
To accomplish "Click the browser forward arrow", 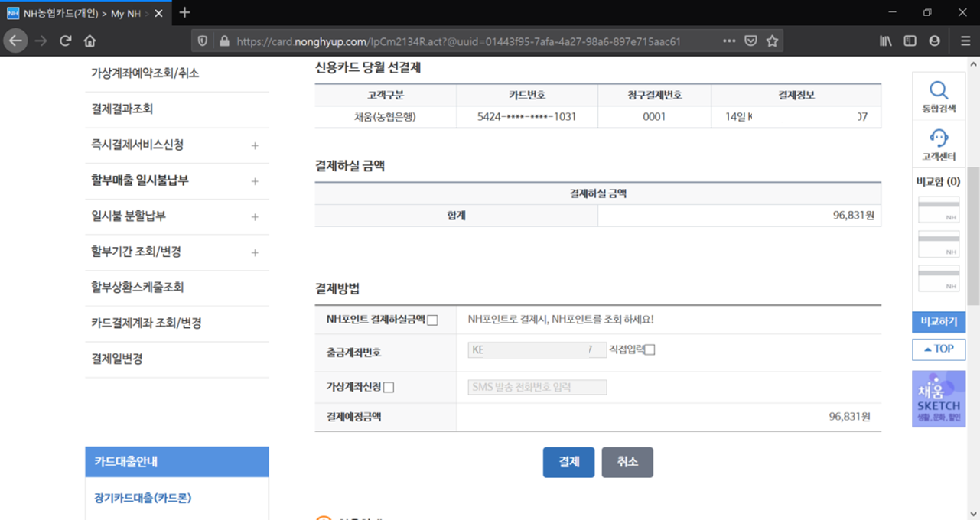I will [x=41, y=41].
